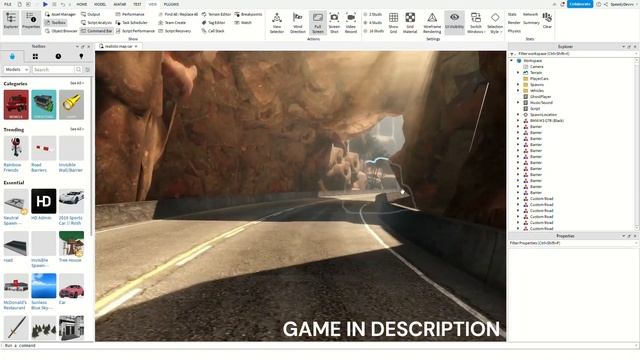
Task: Open the Team Create window
Action: click(172, 22)
